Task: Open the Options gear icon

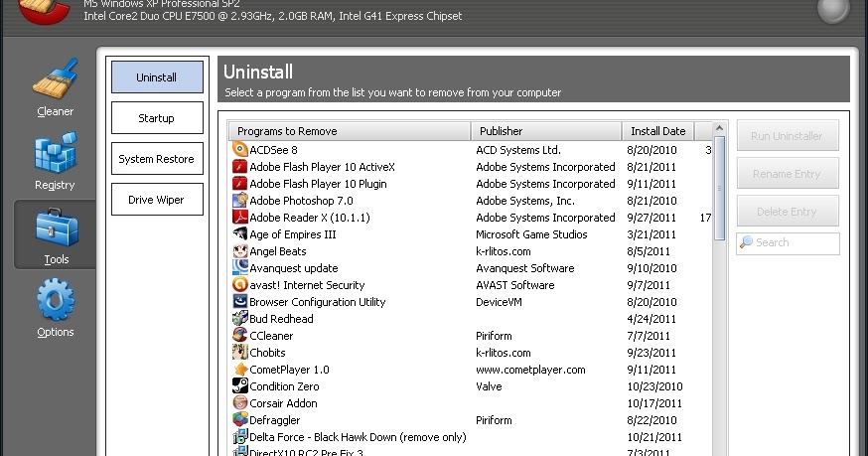Action: [x=55, y=303]
